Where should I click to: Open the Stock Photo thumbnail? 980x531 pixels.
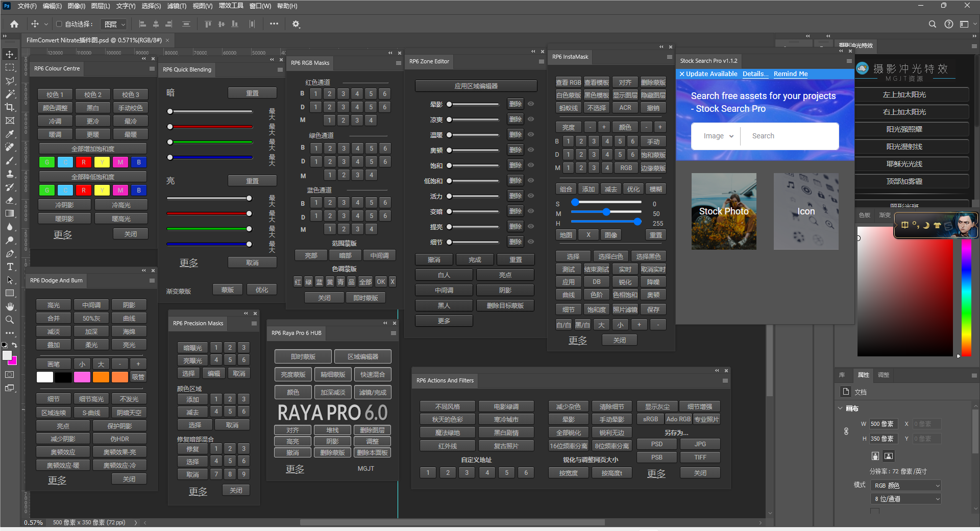(x=724, y=211)
